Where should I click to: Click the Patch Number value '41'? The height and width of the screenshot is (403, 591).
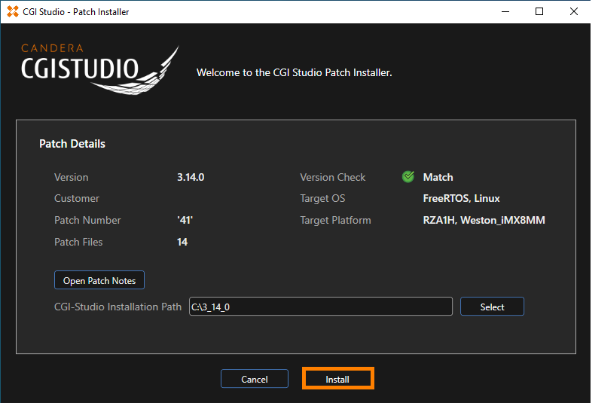pyautogui.click(x=185, y=220)
